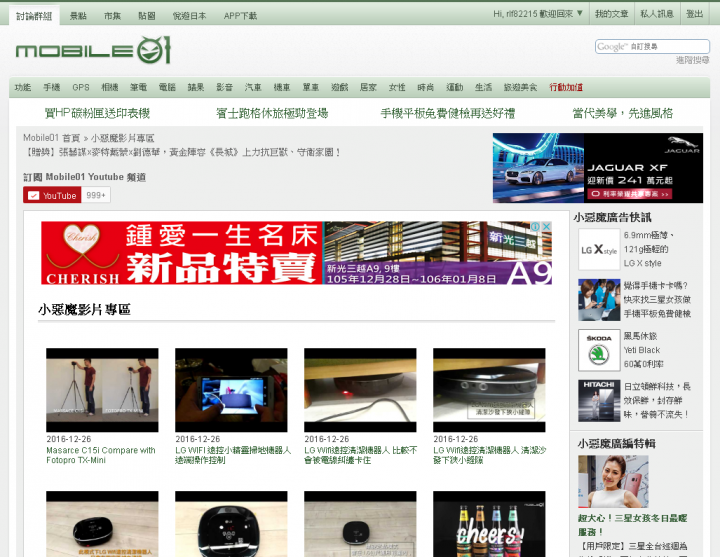The image size is (720, 557).
Task: Open the 超大心！三星女孩冬日最暖 article link
Action: pyautogui.click(x=633, y=525)
